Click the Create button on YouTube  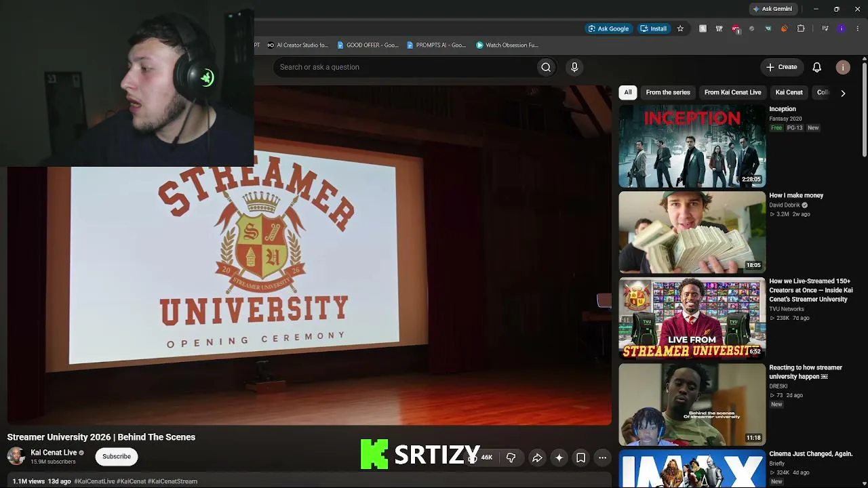[782, 67]
